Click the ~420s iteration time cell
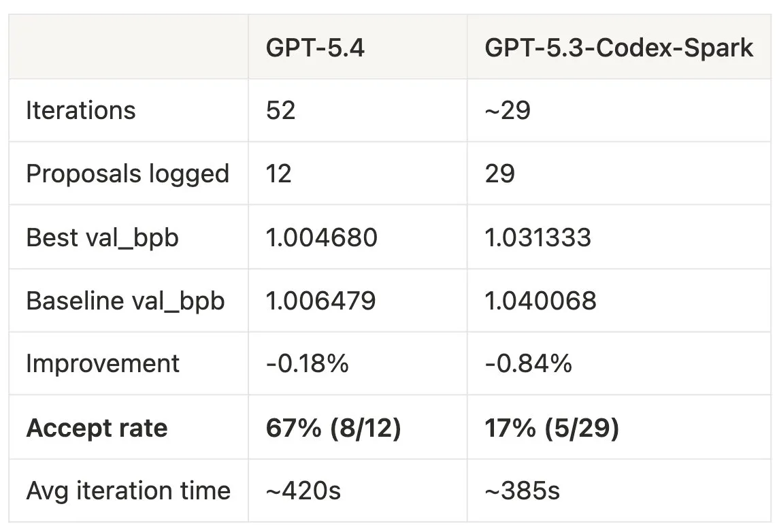The width and height of the screenshot is (777, 532). tap(303, 491)
